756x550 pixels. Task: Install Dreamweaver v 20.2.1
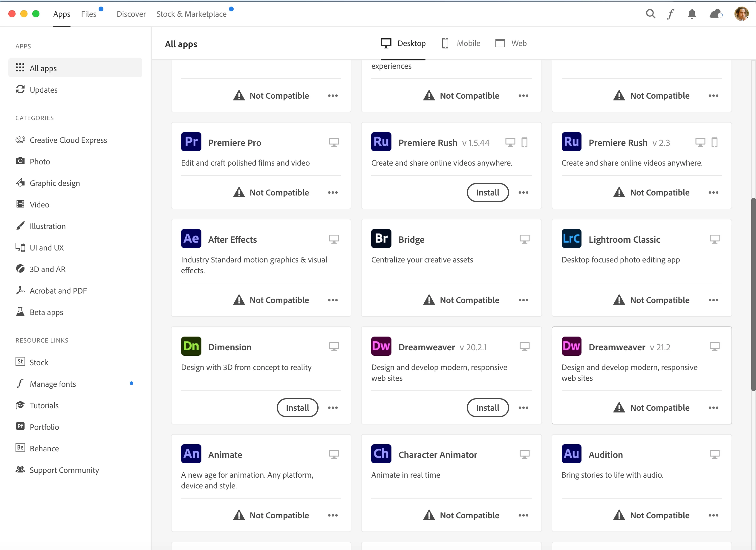pyautogui.click(x=487, y=408)
